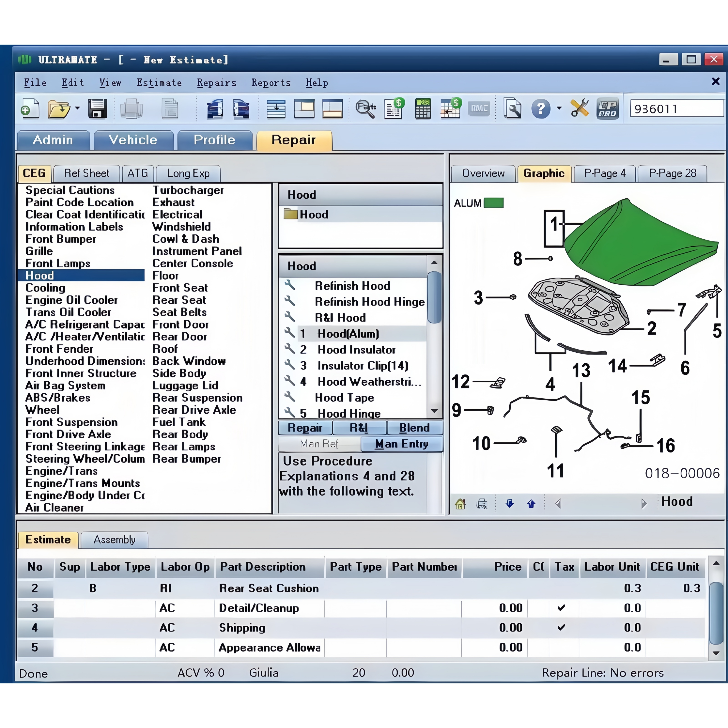Switch to the Admin tab
Image resolution: width=728 pixels, height=728 pixels.
click(x=53, y=140)
